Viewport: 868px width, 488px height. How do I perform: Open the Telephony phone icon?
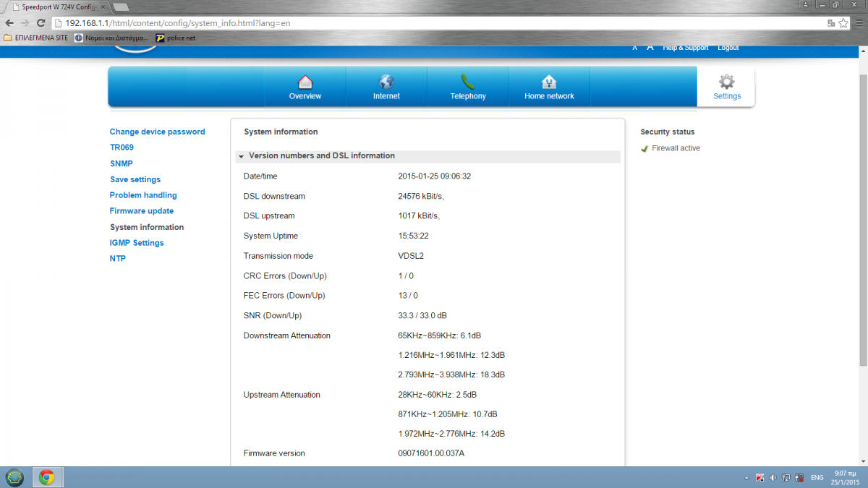point(468,82)
